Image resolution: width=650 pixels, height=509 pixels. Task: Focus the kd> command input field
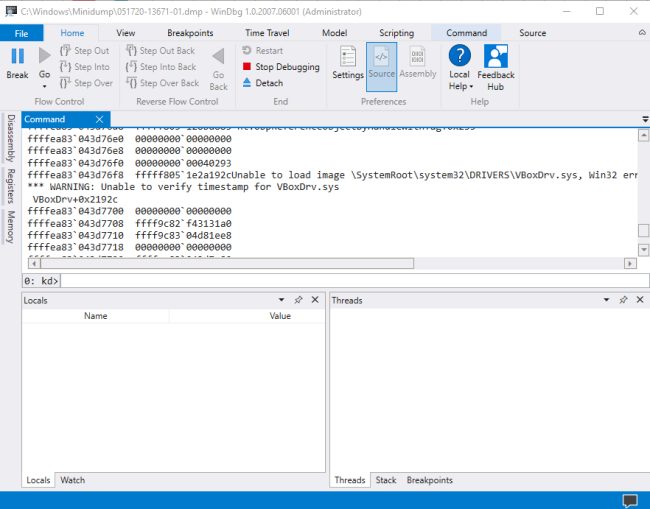[x=354, y=281]
